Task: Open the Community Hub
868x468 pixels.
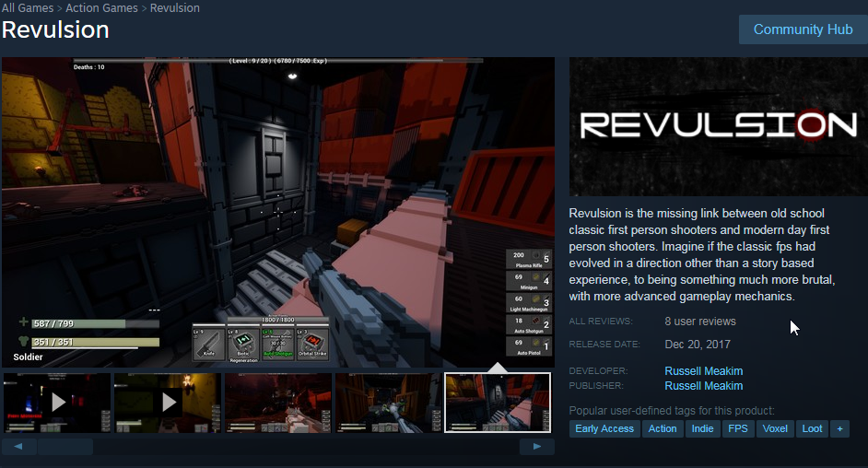Action: [x=803, y=29]
